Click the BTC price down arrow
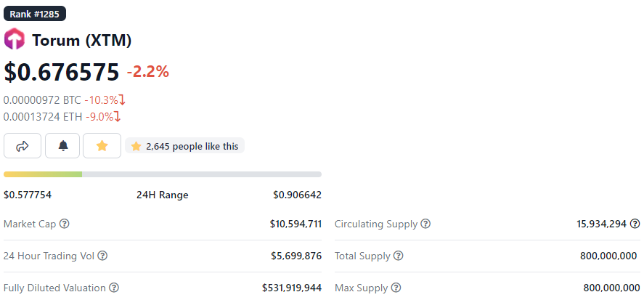Viewport: 644px width, 300px height. pyautogui.click(x=122, y=100)
